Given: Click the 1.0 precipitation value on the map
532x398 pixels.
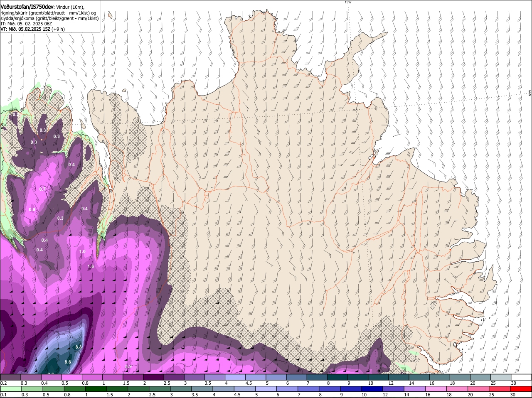Looking at the screenshot, I should click(x=82, y=251).
